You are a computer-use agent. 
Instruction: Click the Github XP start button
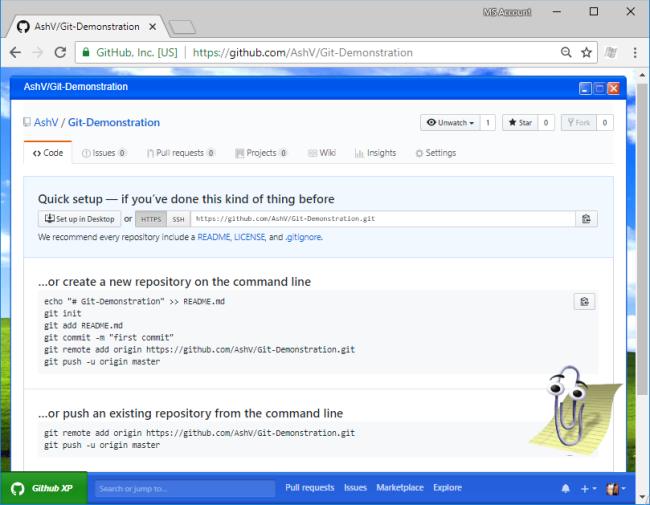point(44,488)
